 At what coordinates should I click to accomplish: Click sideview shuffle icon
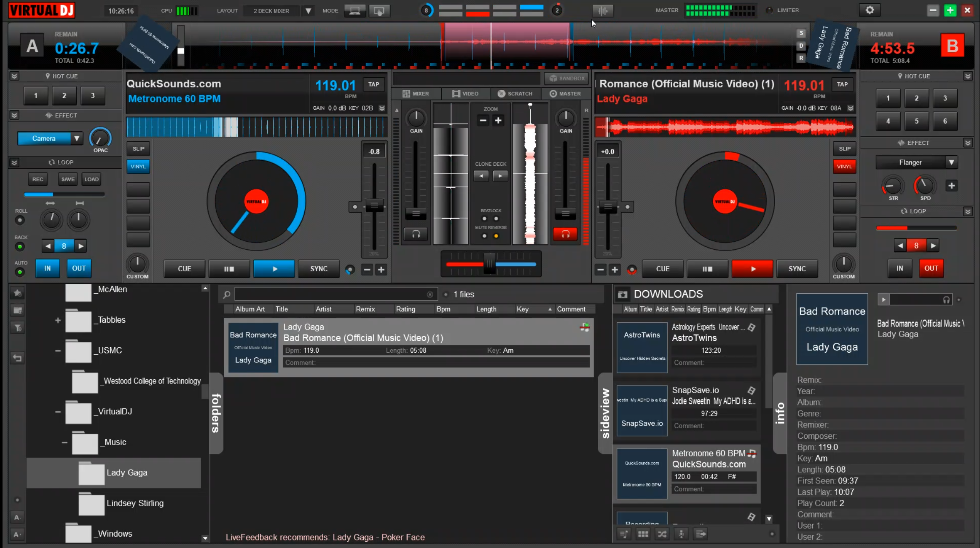tap(662, 534)
